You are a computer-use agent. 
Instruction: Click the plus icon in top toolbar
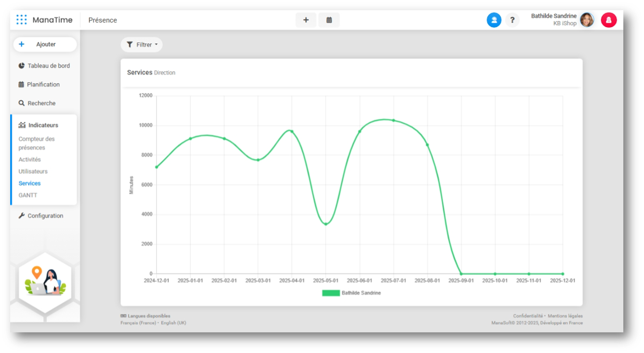pos(306,20)
